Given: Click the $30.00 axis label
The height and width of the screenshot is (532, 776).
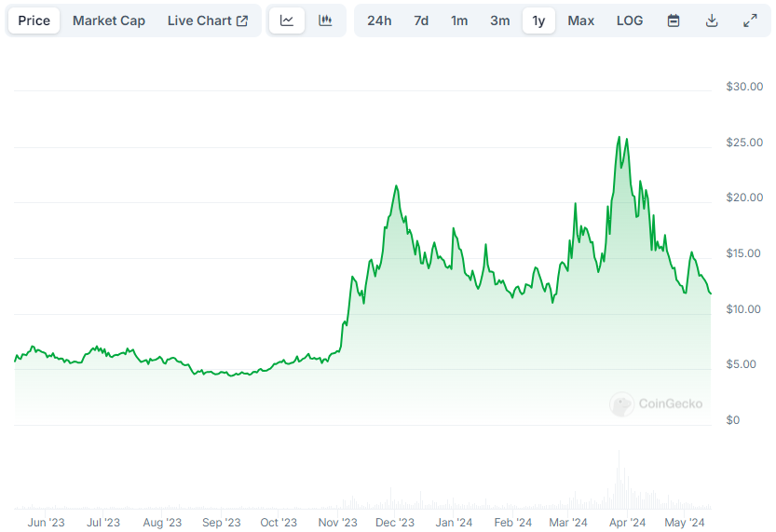Looking at the screenshot, I should coord(744,87).
